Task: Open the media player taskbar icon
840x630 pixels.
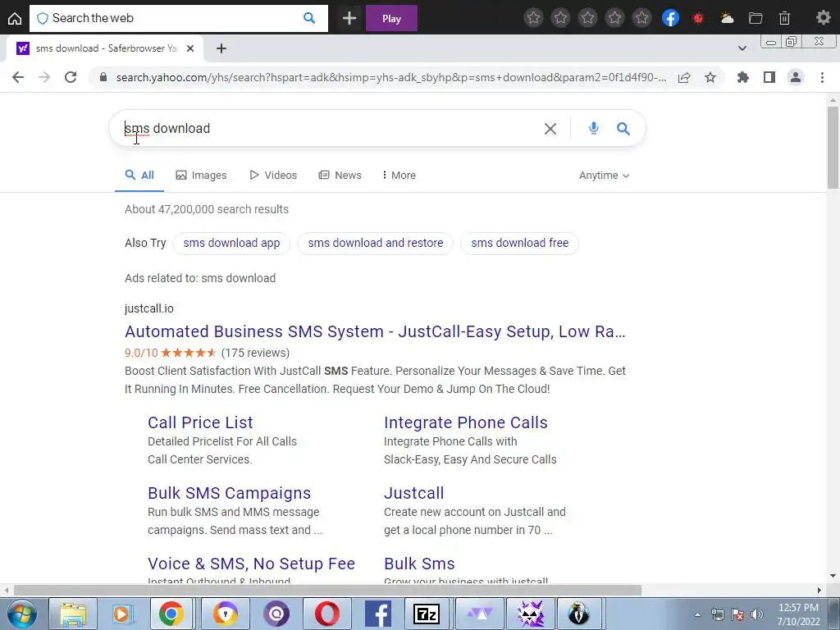Action: pos(122,614)
